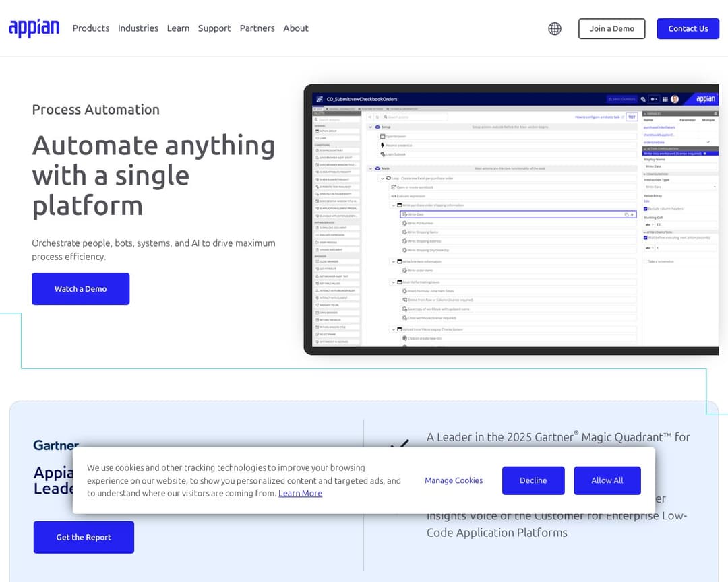Open the Products menu
The height and width of the screenshot is (582, 728).
tap(91, 28)
